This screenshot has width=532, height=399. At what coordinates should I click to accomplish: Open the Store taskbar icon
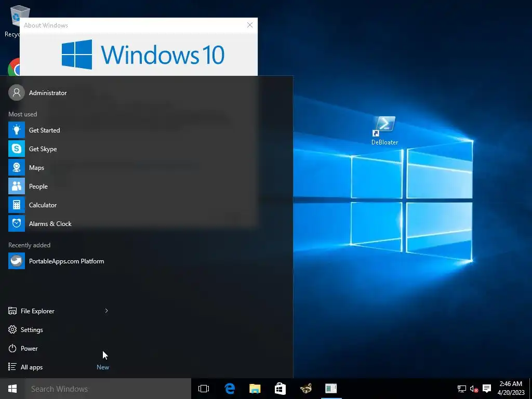280,389
